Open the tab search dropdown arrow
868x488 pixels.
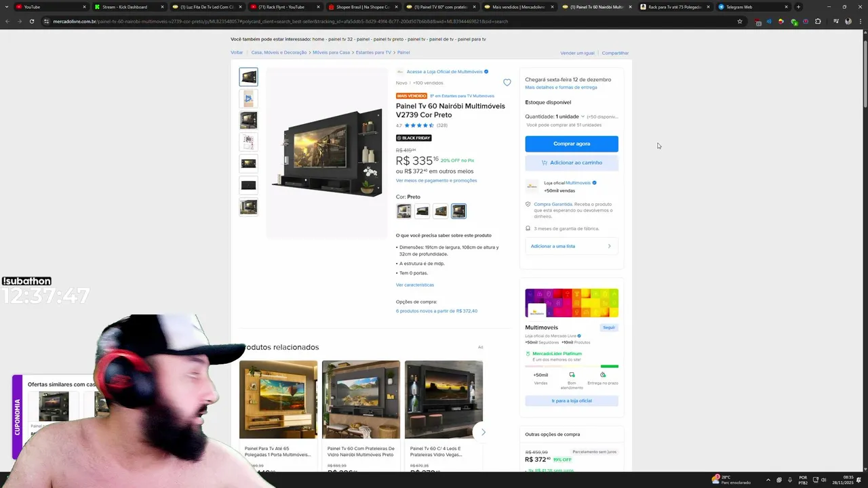[7, 7]
